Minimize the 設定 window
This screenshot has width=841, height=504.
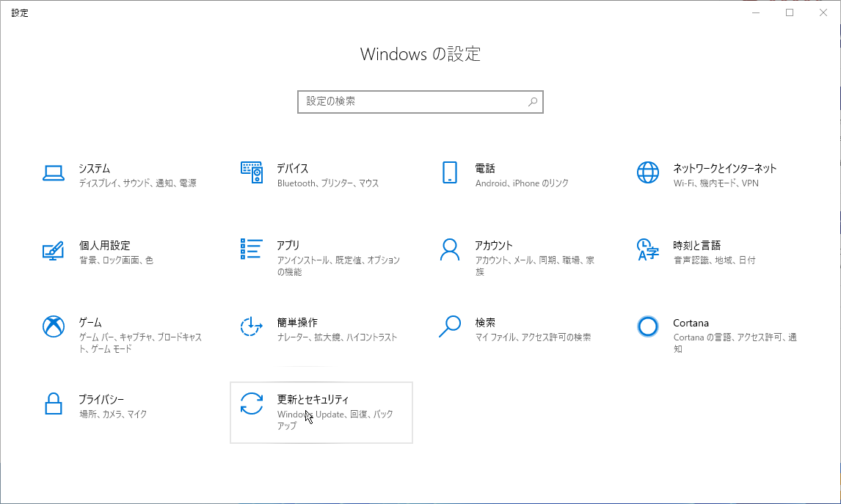pos(756,12)
